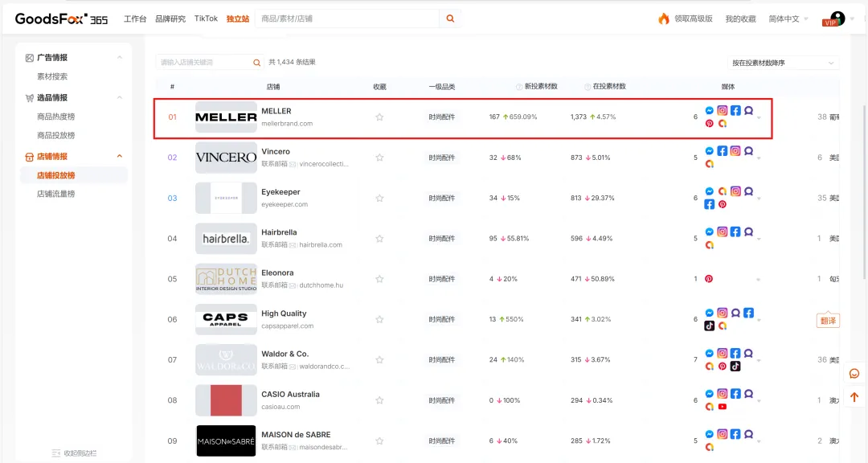This screenshot has width=868, height=463.
Task: Click Pinterest icon in MELLER row
Action: (709, 124)
